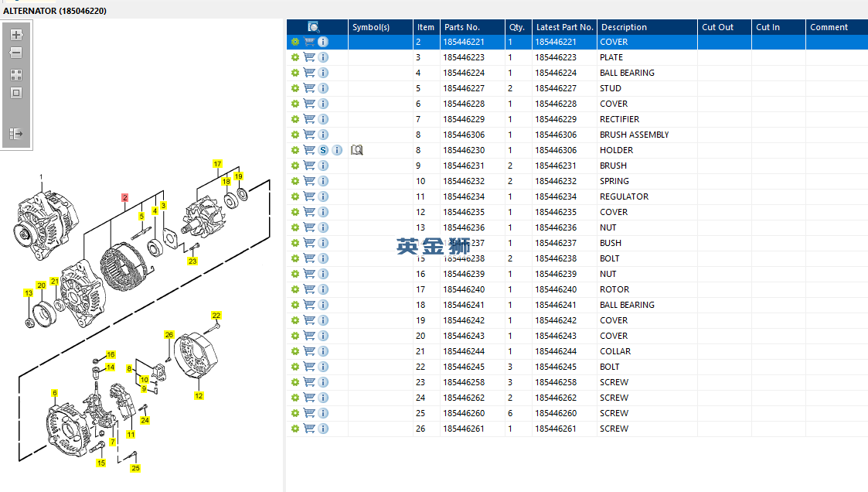Viewport: 868px width, 492px height.
Task: Add RECTIFIER 185446229 to cart
Action: 309,119
